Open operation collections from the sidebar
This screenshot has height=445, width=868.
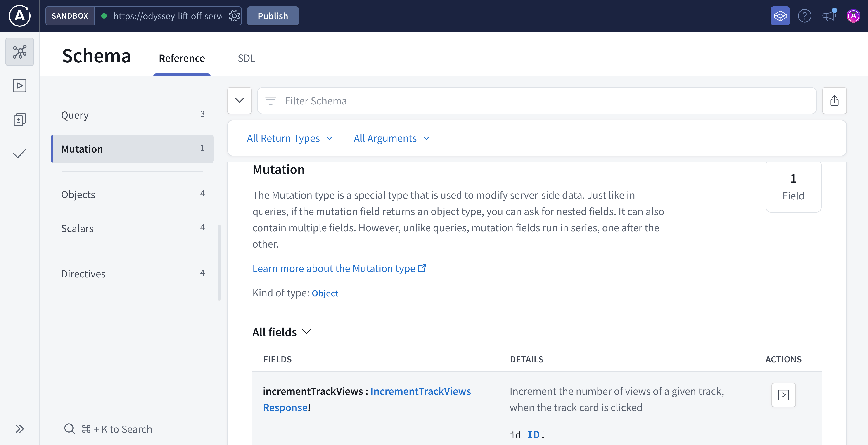[19, 119]
